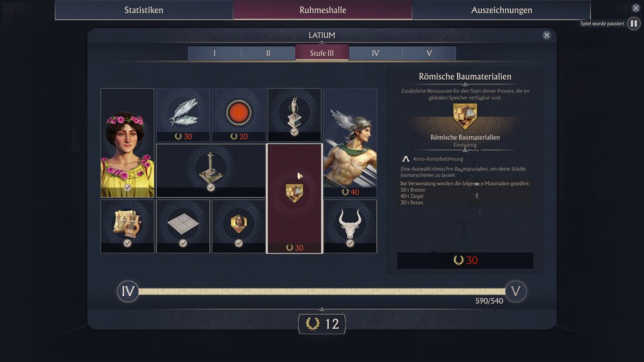
Task: Go to tier I tab
Action: coord(215,53)
